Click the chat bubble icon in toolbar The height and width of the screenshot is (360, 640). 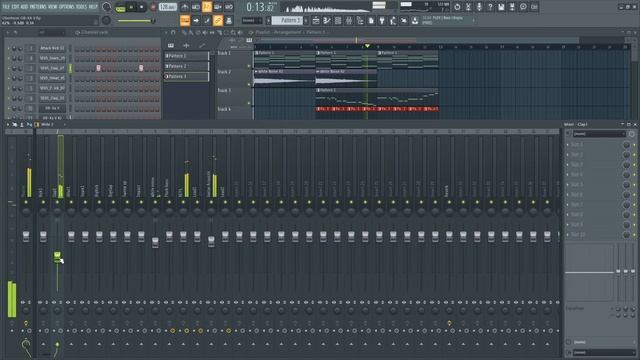pos(523,7)
